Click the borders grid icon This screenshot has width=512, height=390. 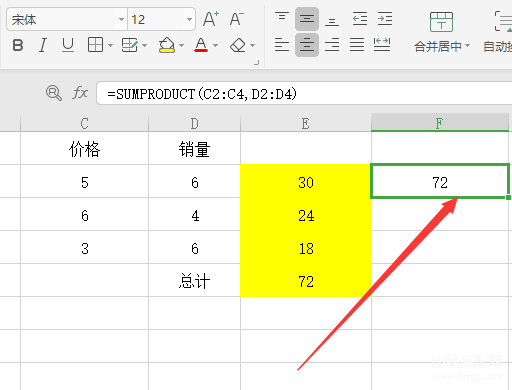[95, 45]
